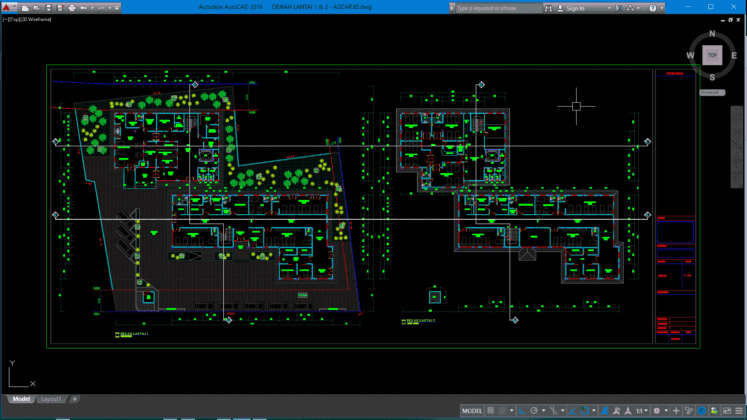Click the Help question mark icon

tap(653, 8)
